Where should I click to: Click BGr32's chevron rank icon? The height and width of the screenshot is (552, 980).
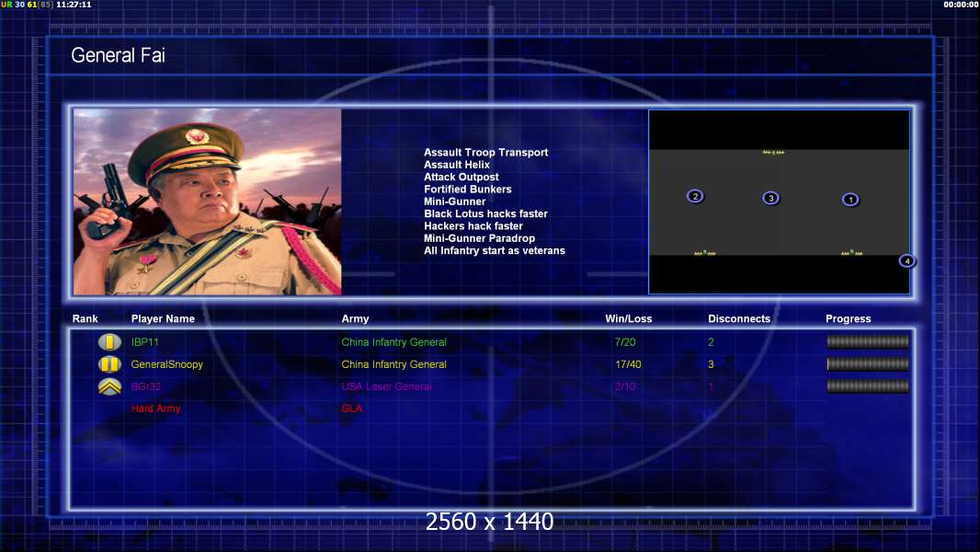[109, 386]
